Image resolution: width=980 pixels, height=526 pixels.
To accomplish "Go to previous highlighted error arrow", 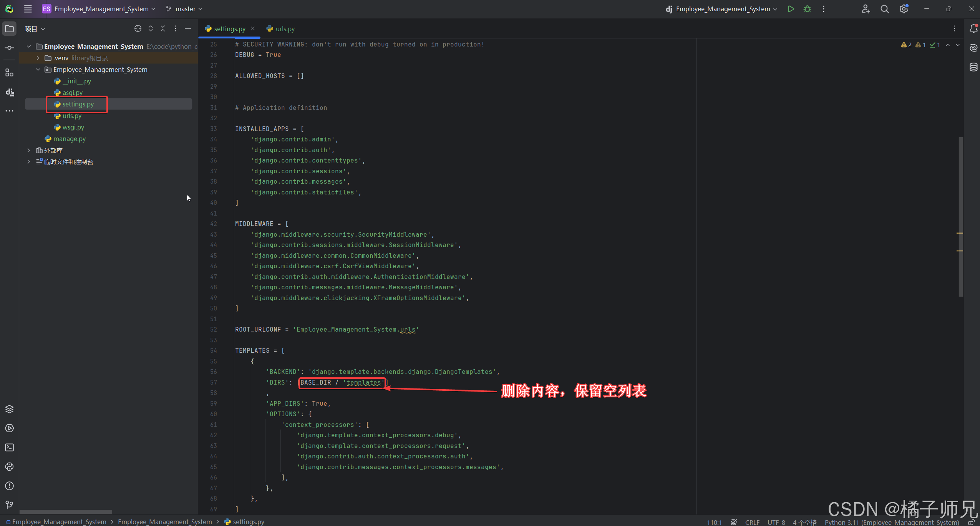I will point(948,45).
